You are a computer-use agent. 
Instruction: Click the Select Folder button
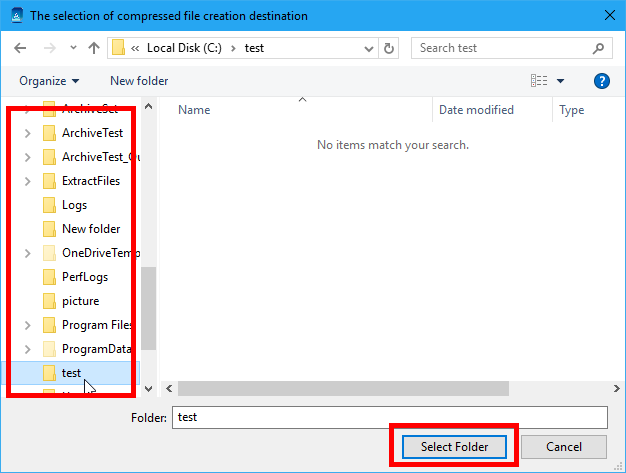point(455,447)
